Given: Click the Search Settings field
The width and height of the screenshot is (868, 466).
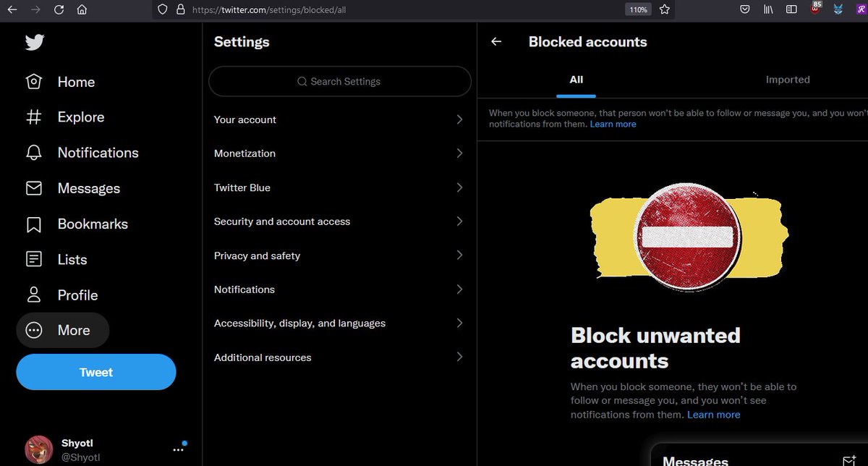Looking at the screenshot, I should [x=339, y=82].
